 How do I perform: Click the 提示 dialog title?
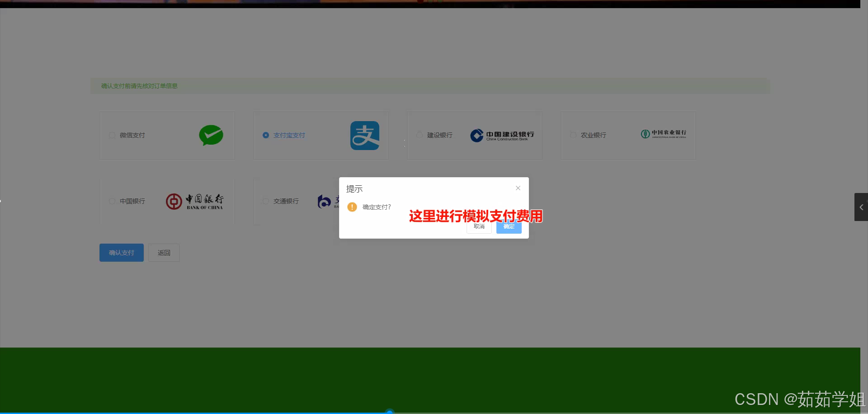pyautogui.click(x=354, y=189)
